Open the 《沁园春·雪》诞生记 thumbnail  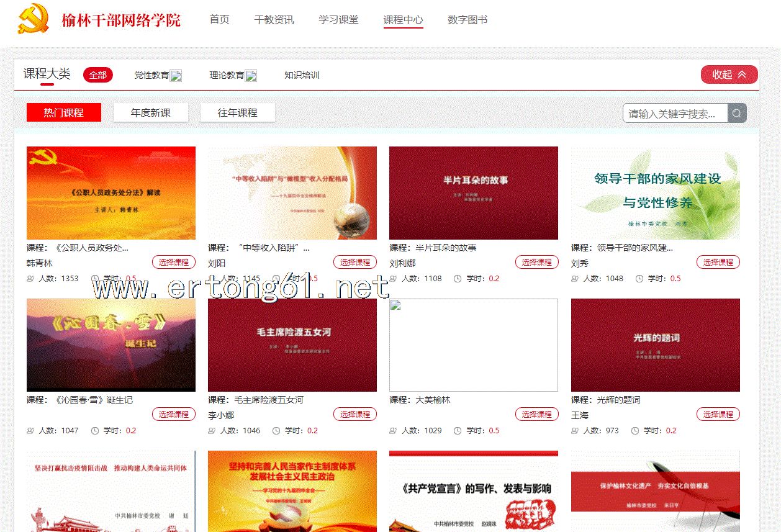point(111,345)
